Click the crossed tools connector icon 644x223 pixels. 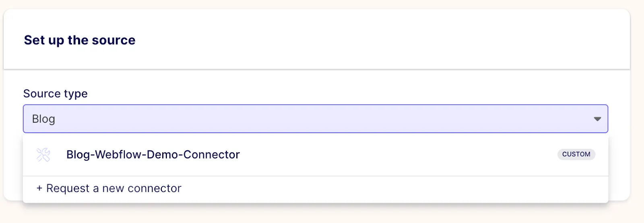(x=43, y=154)
